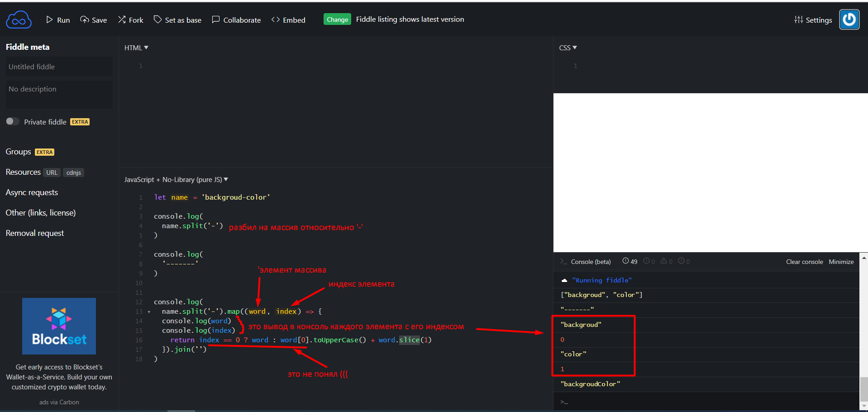Open the CSS panel dropdown
Image resolution: width=868 pixels, height=412 pixels.
click(568, 48)
